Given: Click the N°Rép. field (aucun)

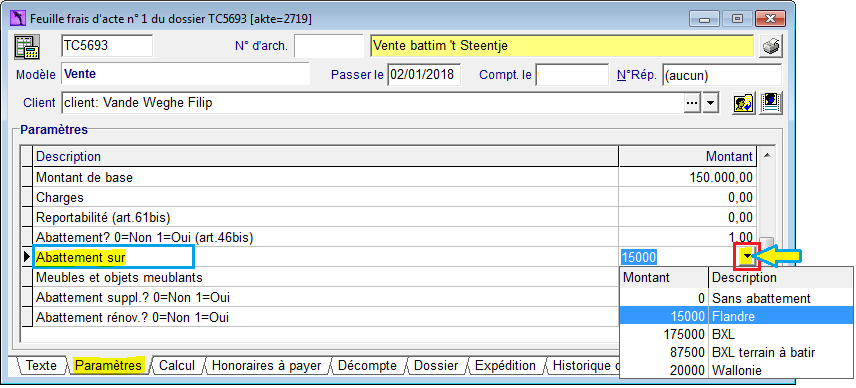Looking at the screenshot, I should [722, 75].
